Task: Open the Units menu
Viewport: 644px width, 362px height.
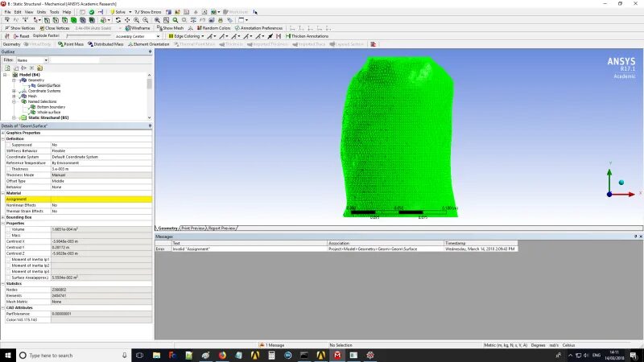Action: click(x=42, y=12)
